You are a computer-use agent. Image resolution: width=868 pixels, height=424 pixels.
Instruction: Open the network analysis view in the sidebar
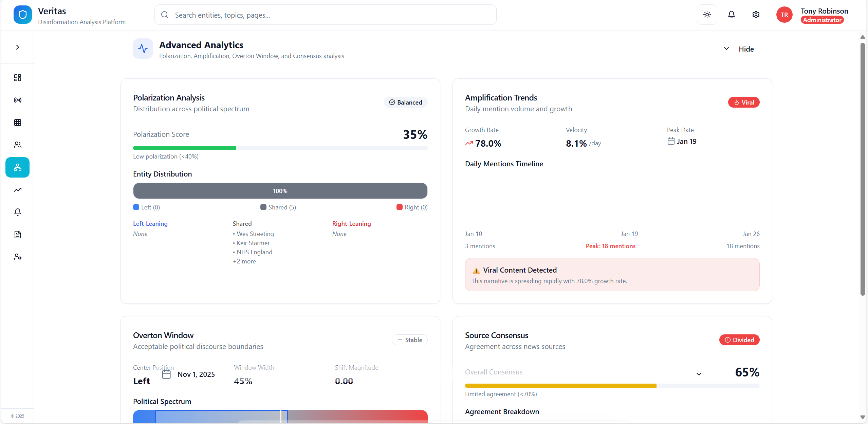pyautogui.click(x=17, y=167)
